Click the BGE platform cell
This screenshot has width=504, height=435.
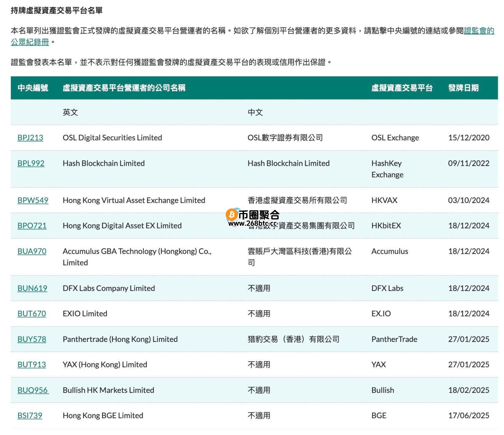379,416
